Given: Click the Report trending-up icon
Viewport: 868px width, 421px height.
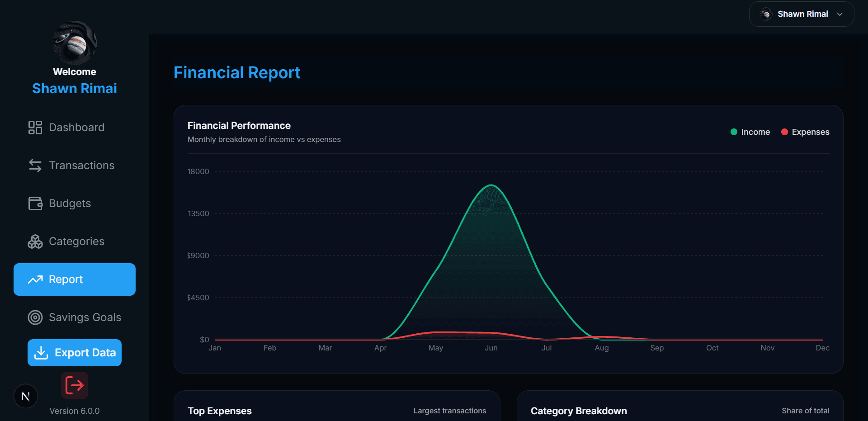Looking at the screenshot, I should coord(35,279).
